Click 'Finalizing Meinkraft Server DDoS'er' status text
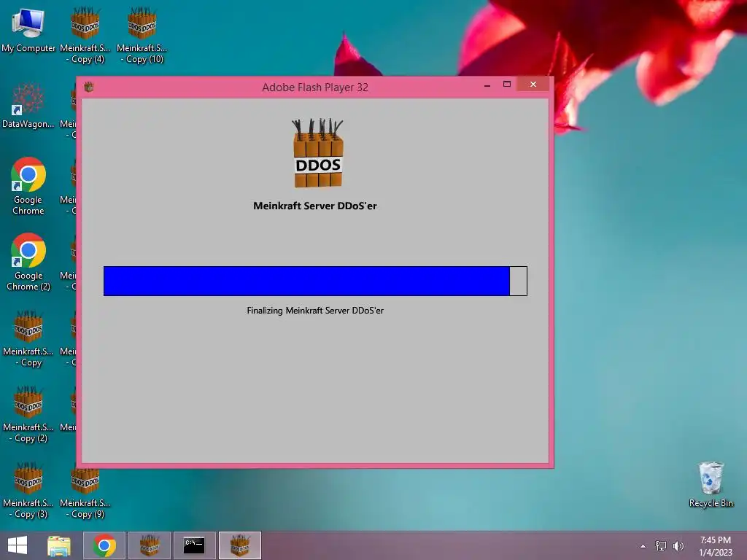Image resolution: width=747 pixels, height=560 pixels. [x=315, y=311]
